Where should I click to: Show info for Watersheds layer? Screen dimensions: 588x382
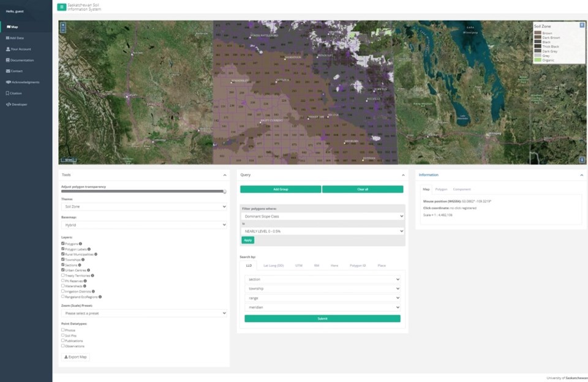[x=85, y=286]
